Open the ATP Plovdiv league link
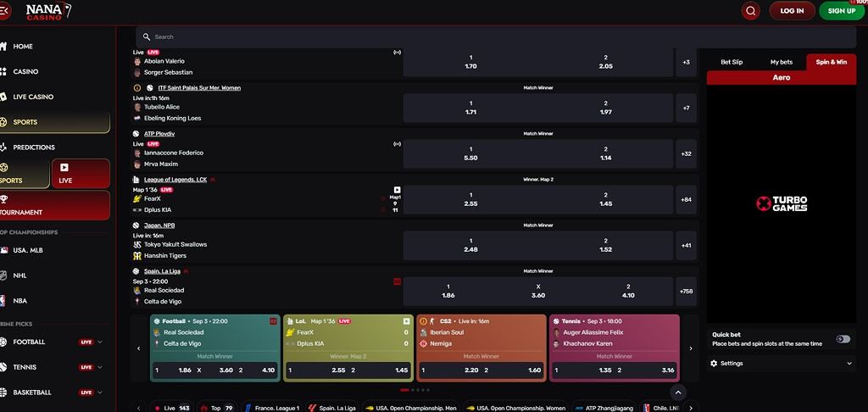 coord(159,133)
